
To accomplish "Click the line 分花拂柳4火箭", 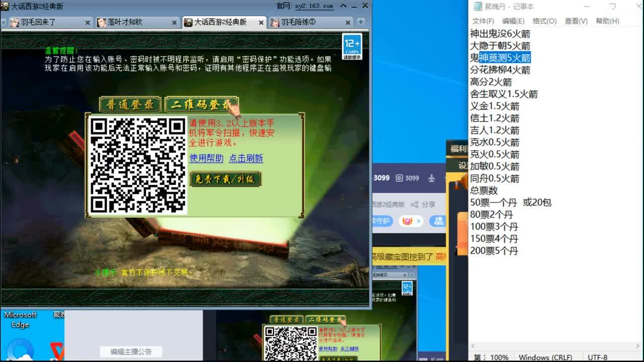I will click(500, 70).
